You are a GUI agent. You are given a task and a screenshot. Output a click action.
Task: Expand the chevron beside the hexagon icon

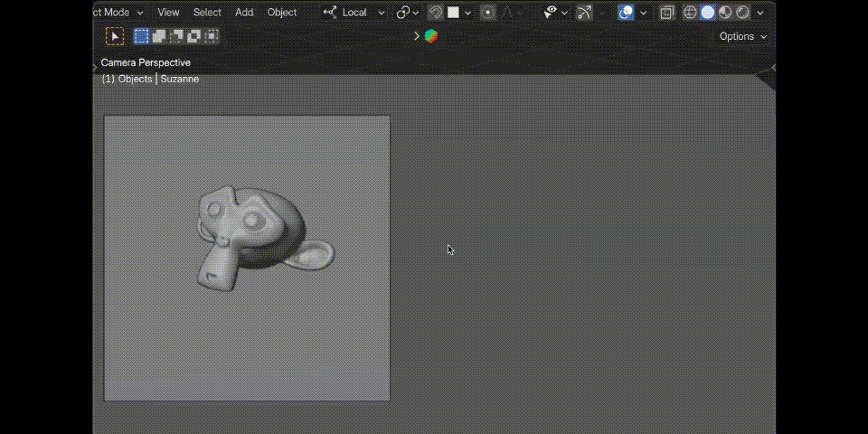(x=417, y=36)
